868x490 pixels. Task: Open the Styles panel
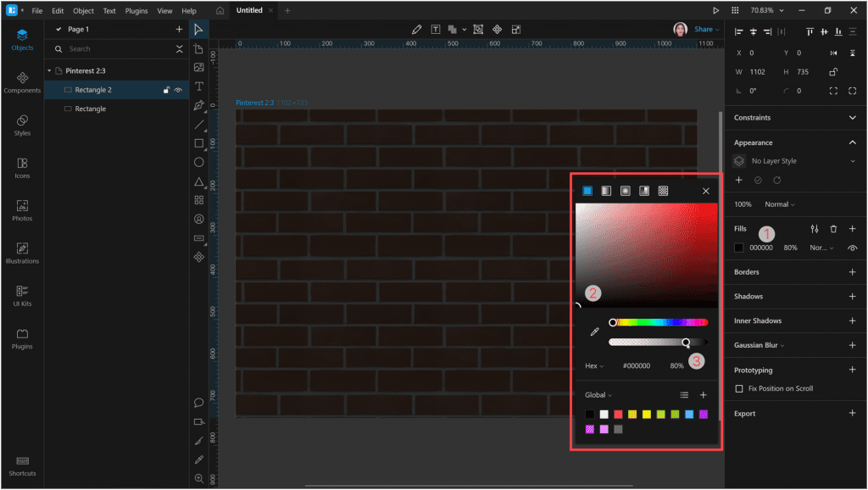(x=22, y=125)
